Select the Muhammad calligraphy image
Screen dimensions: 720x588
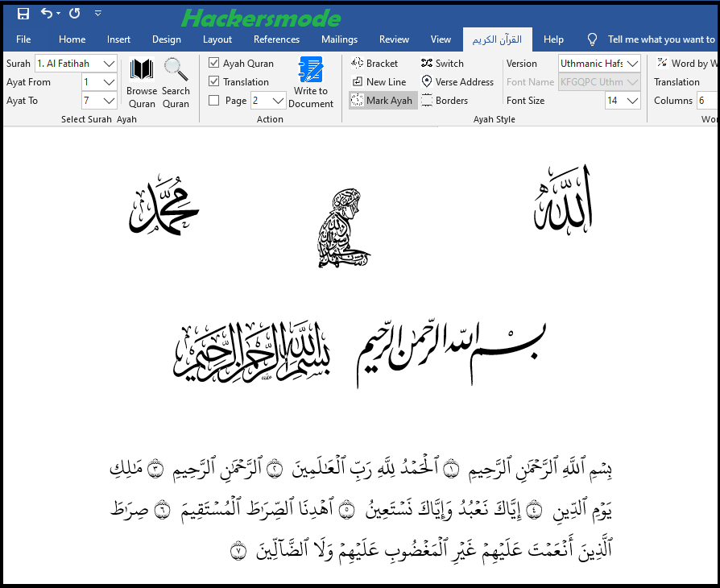(x=163, y=205)
